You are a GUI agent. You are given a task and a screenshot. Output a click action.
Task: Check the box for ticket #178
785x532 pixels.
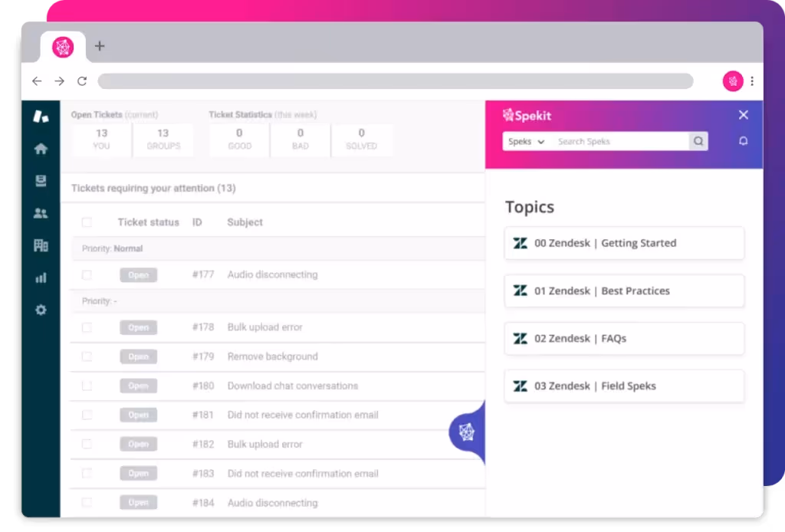(87, 327)
